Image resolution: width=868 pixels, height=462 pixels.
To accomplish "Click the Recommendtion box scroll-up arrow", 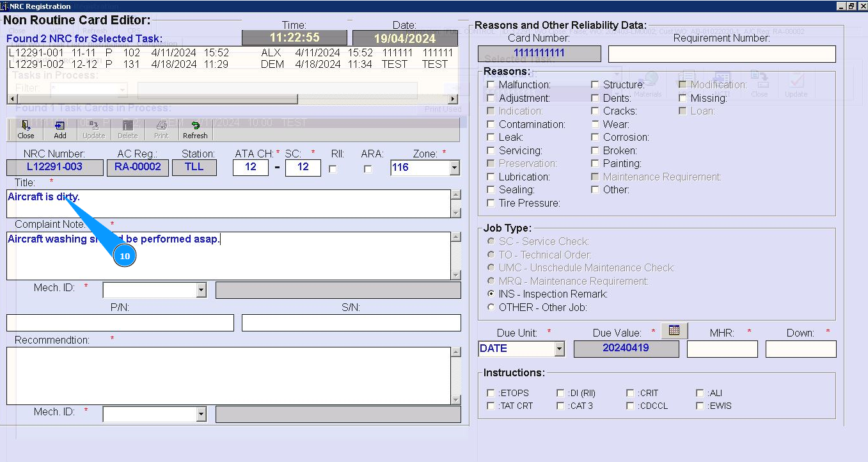I will 456,352.
